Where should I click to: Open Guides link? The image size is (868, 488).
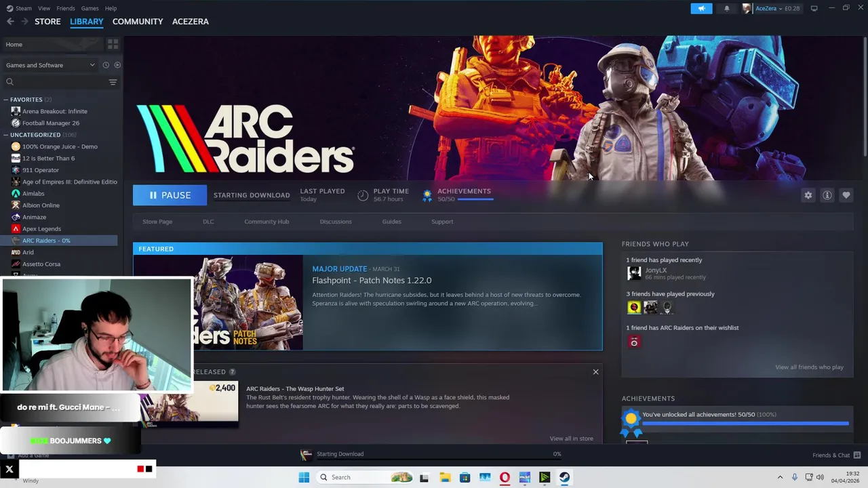391,222
